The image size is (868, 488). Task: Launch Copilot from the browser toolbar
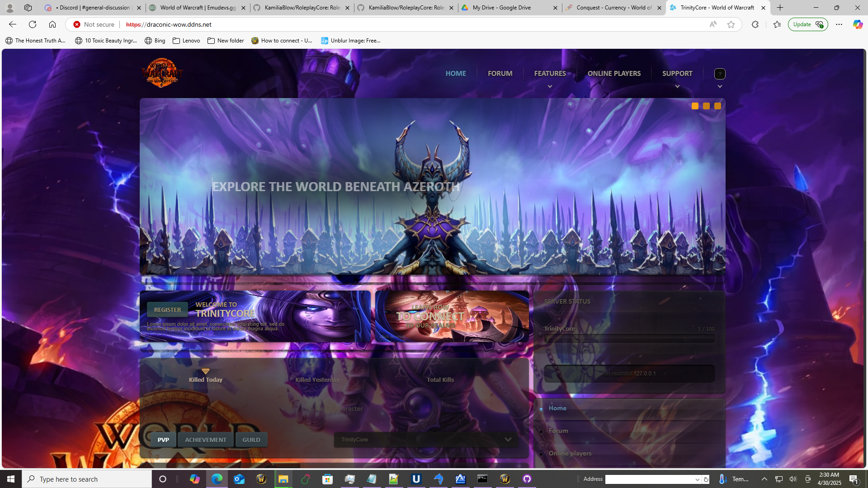tap(858, 24)
